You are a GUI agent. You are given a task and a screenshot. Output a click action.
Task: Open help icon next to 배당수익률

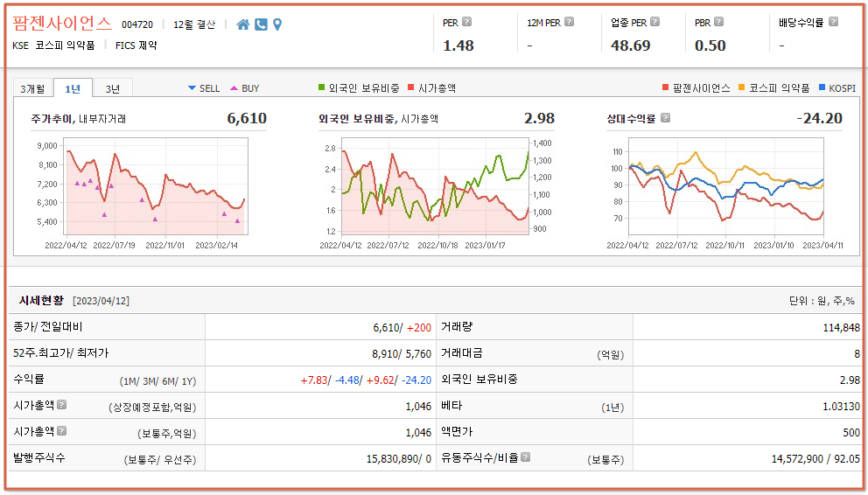833,22
